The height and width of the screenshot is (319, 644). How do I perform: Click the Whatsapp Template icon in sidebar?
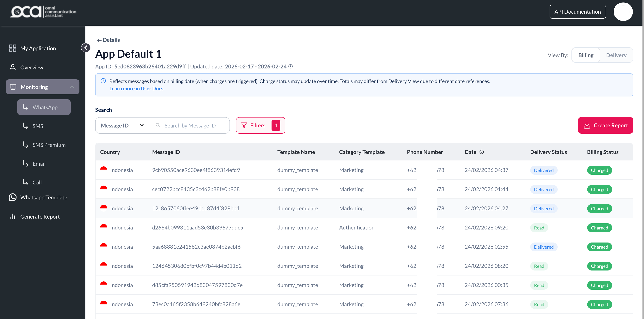point(12,197)
